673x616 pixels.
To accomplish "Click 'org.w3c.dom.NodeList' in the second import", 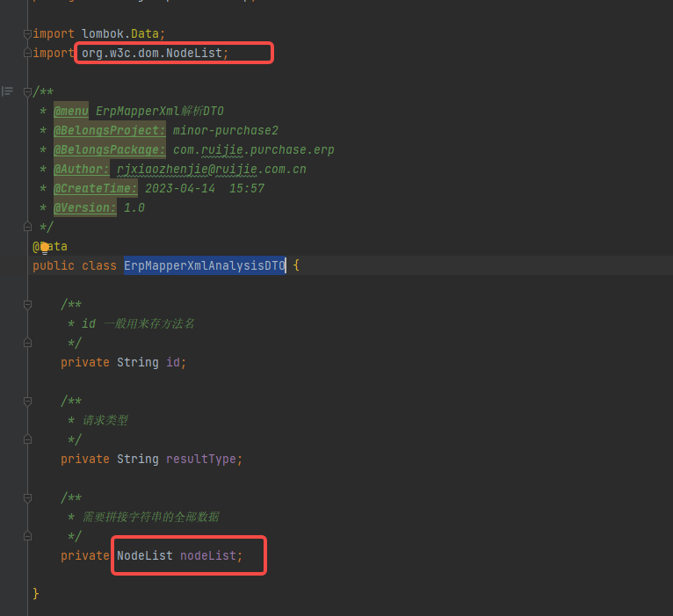I will 152,53.
